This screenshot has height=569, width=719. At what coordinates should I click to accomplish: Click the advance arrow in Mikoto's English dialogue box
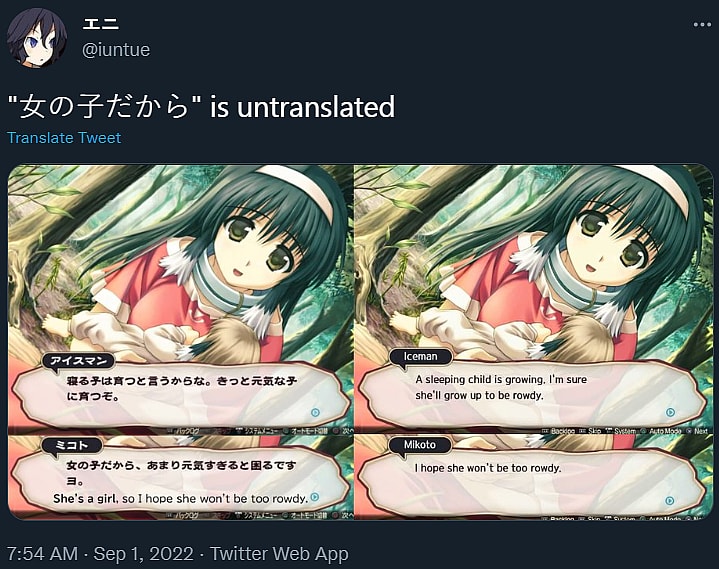669,501
